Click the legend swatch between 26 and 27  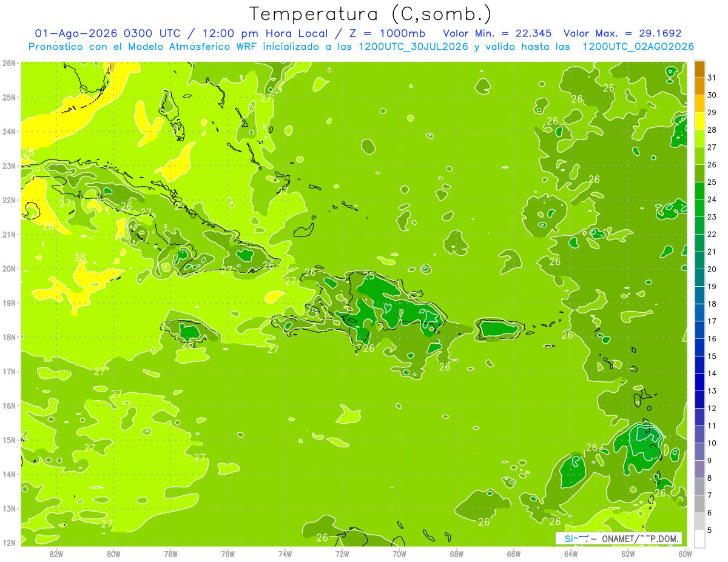coord(700,156)
